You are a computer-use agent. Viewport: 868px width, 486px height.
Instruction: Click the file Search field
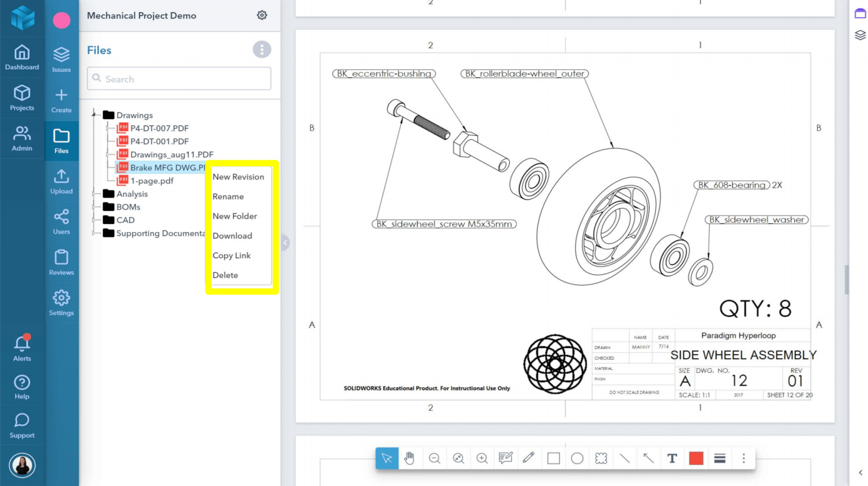coord(179,79)
